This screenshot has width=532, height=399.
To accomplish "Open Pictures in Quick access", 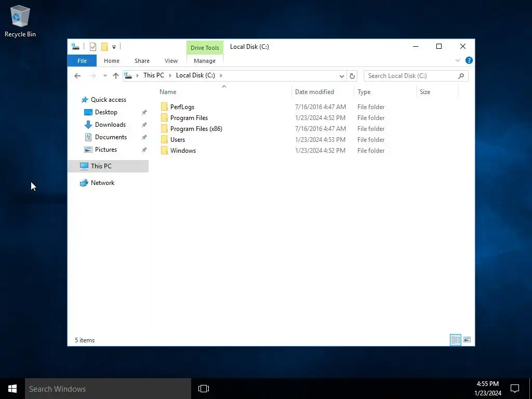I will pos(106,150).
